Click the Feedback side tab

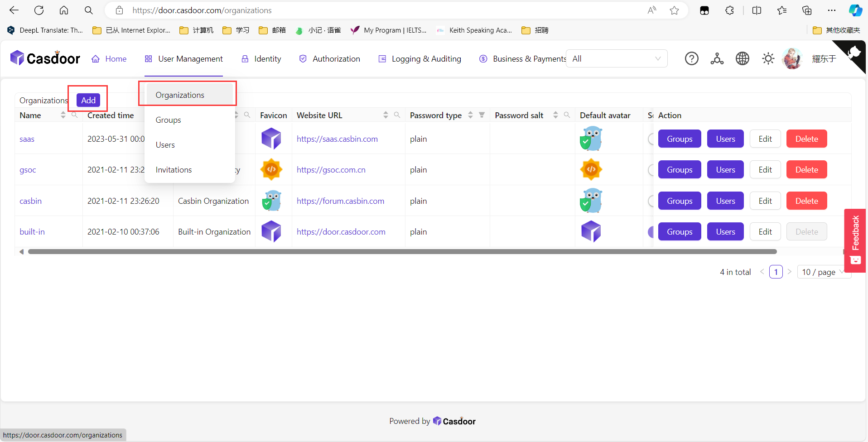coord(855,240)
